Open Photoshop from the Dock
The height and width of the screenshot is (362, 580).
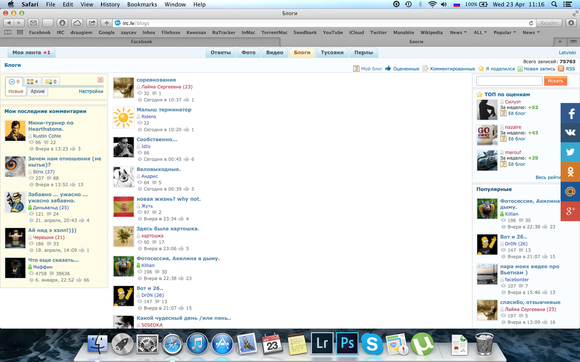347,344
